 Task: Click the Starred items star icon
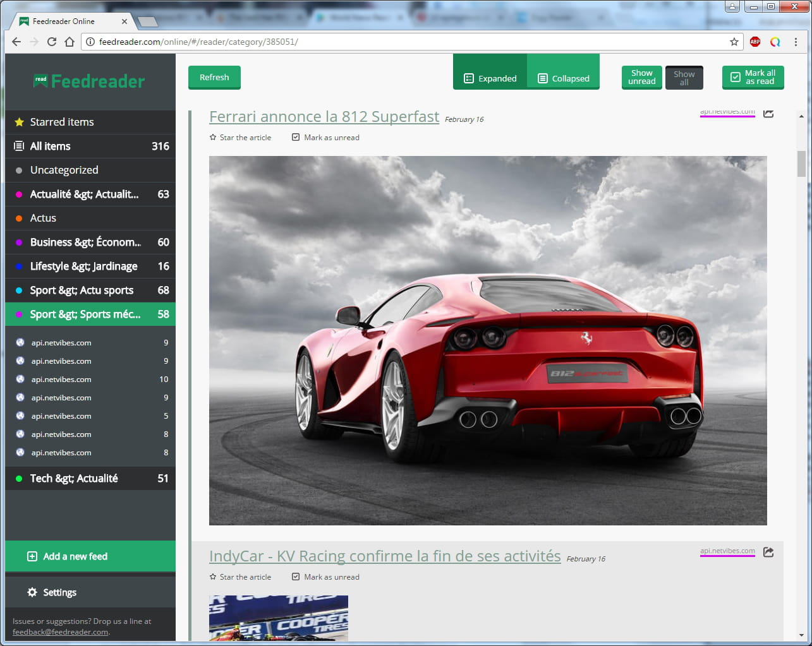pyautogui.click(x=19, y=122)
